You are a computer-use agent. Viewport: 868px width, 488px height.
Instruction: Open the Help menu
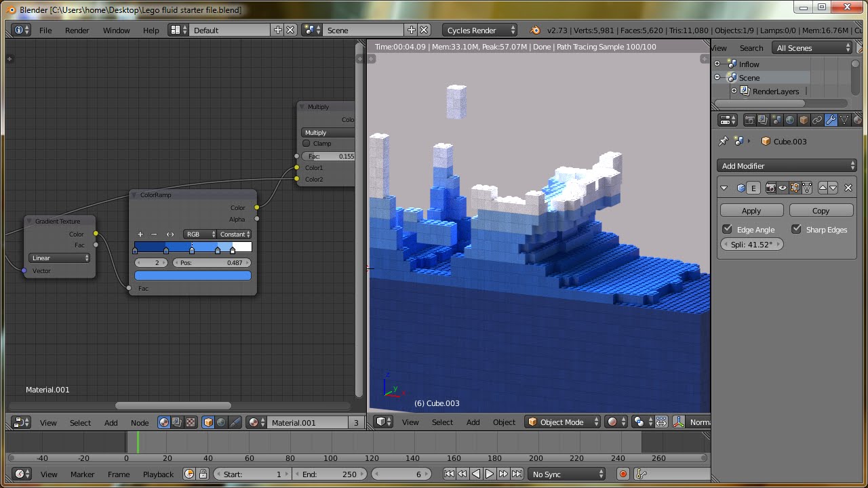click(x=151, y=30)
